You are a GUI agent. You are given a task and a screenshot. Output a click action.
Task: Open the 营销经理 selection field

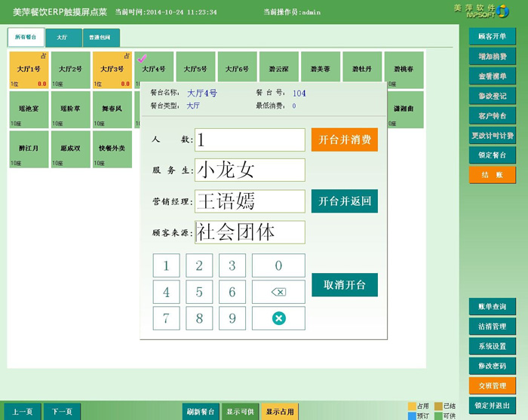(x=250, y=201)
